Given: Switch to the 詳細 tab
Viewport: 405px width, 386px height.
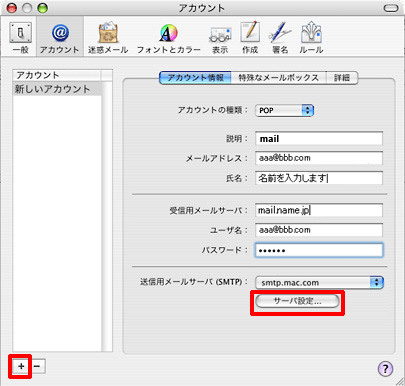Looking at the screenshot, I should 342,78.
